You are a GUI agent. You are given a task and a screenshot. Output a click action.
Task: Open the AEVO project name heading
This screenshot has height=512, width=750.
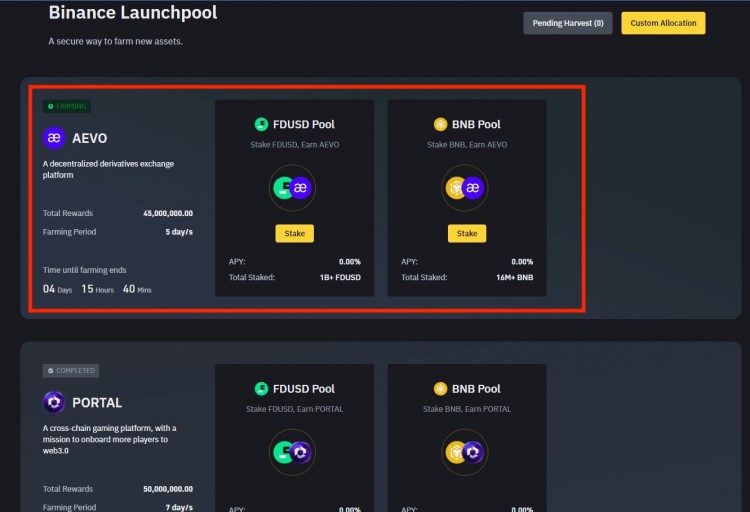coord(89,138)
